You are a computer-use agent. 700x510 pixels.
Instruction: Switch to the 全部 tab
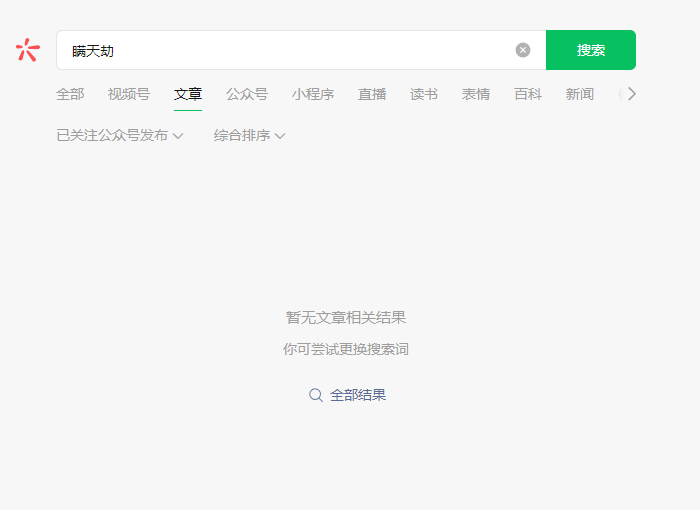pyautogui.click(x=70, y=94)
